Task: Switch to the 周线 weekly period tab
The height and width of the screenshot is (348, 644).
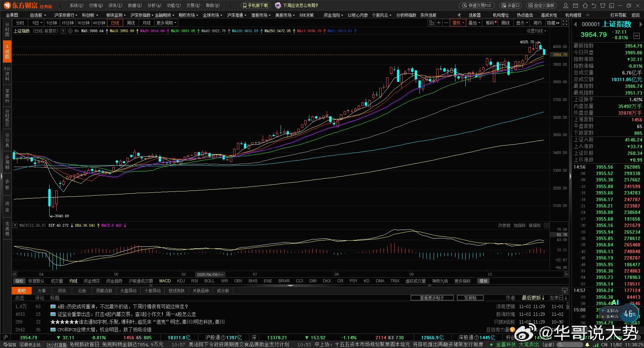Action: [131, 23]
